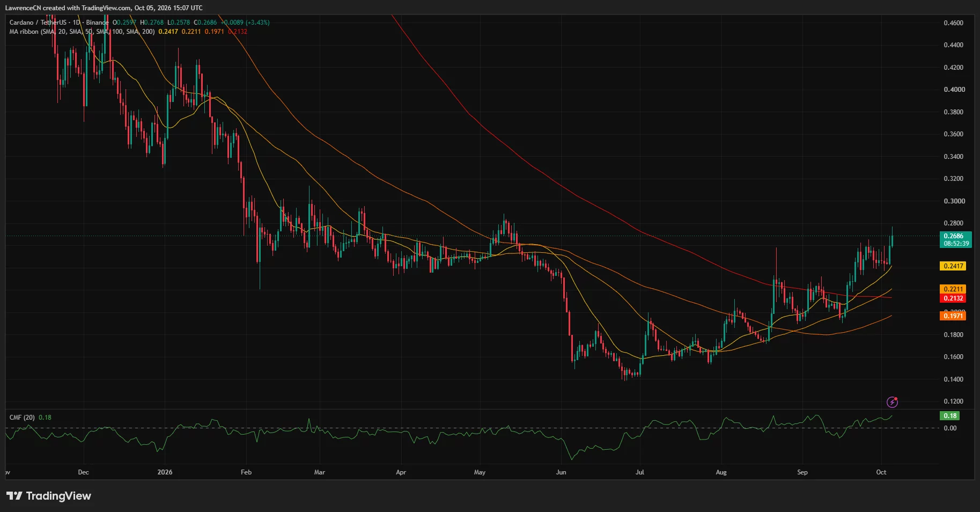The width and height of the screenshot is (980, 512).
Task: Click the orange 0.1971 SMA price label
Action: (x=953, y=316)
